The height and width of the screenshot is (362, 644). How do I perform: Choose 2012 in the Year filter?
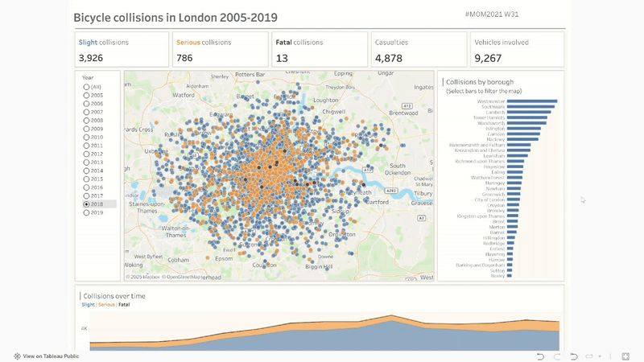(86, 154)
